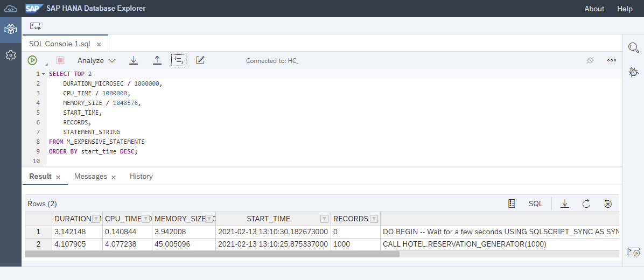This screenshot has height=280, width=644.
Task: Place cursor on ORDER BY start_time line
Action: [94, 151]
